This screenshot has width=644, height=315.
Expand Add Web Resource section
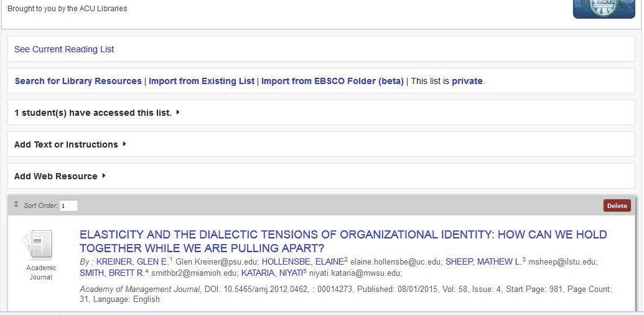pyautogui.click(x=60, y=176)
